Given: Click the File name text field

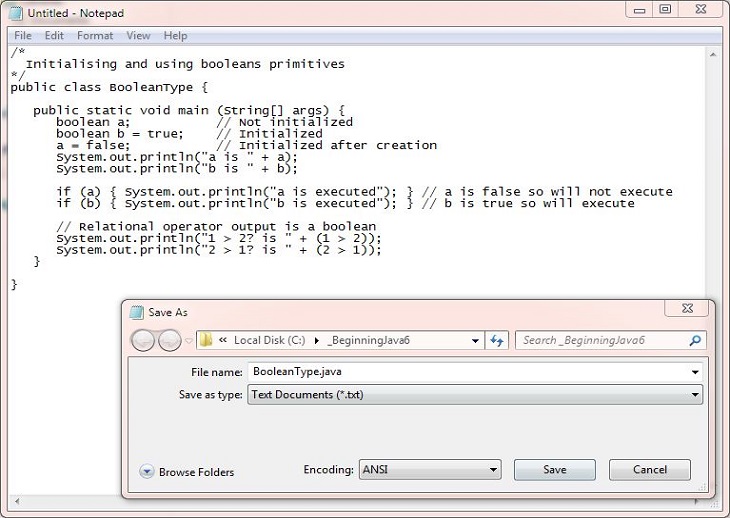Looking at the screenshot, I should coord(468,372).
